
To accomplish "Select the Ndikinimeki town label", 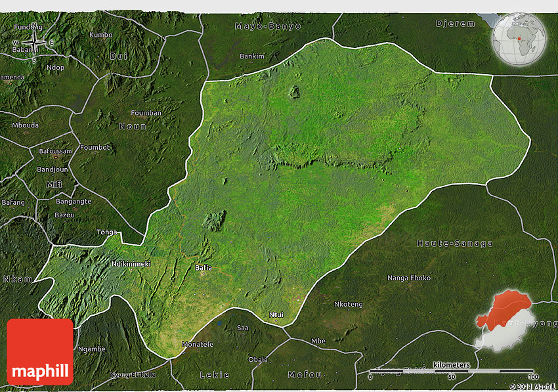I will tap(131, 264).
